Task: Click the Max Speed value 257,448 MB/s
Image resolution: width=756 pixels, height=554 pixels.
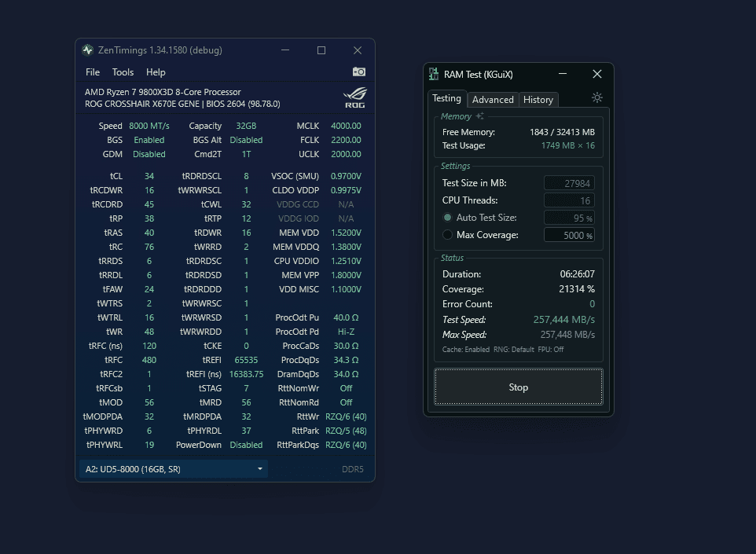Action: [x=567, y=335]
